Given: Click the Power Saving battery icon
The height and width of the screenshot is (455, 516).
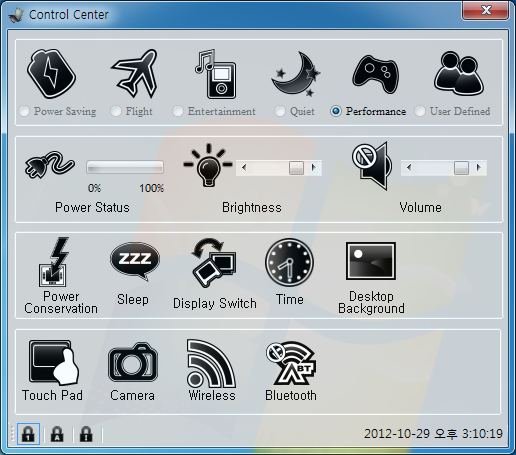Looking at the screenshot, I should pyautogui.click(x=51, y=74).
